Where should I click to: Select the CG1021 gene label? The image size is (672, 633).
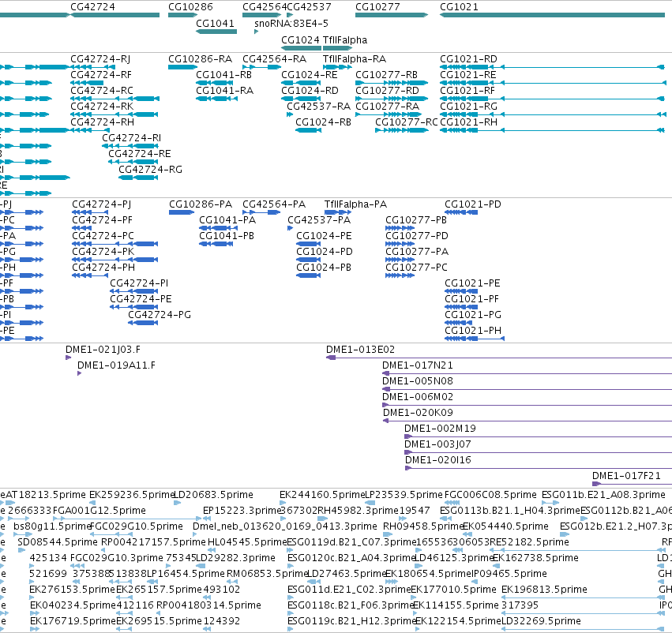(459, 7)
